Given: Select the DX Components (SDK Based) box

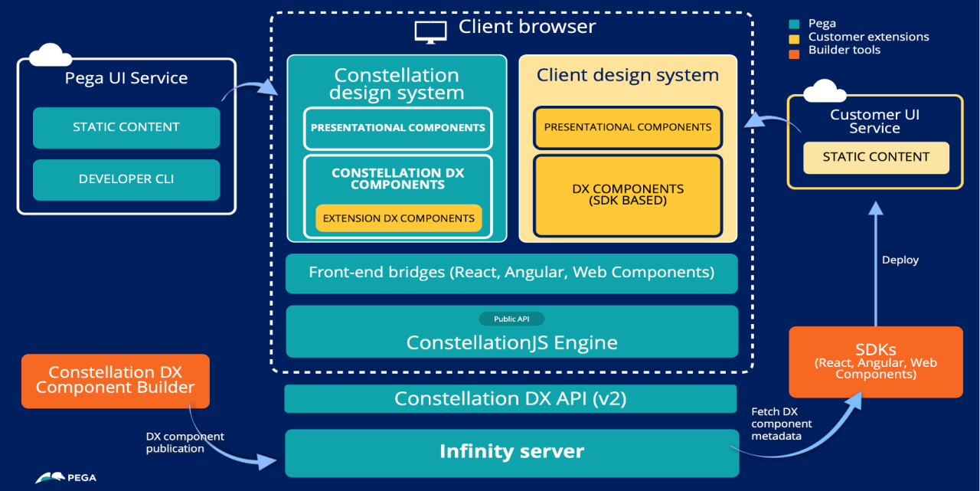Looking at the screenshot, I should pyautogui.click(x=628, y=195).
